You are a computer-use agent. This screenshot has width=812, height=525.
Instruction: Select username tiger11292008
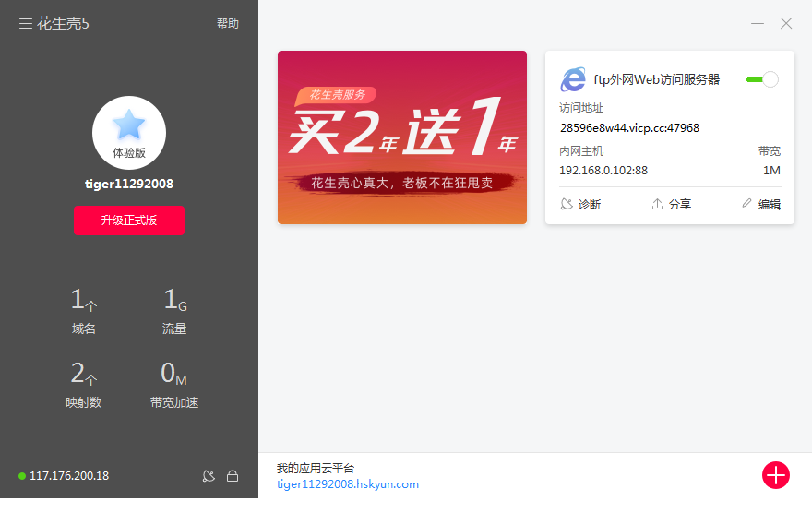pyautogui.click(x=129, y=184)
